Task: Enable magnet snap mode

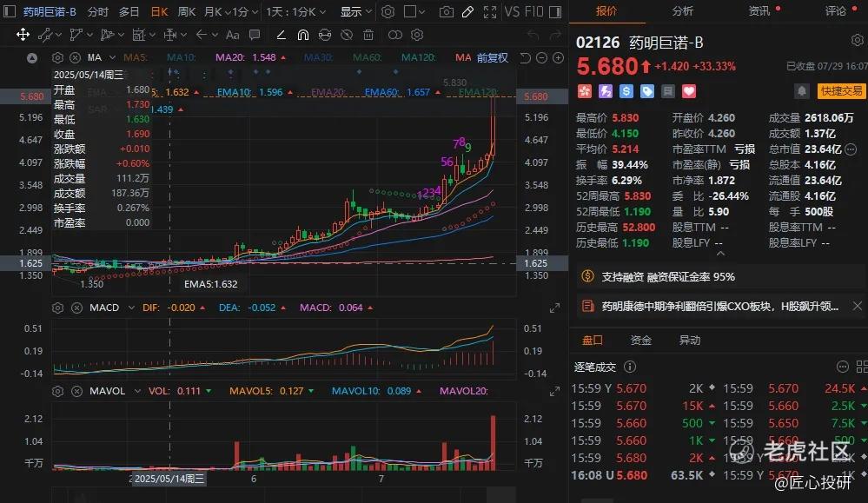Action: pyautogui.click(x=303, y=35)
